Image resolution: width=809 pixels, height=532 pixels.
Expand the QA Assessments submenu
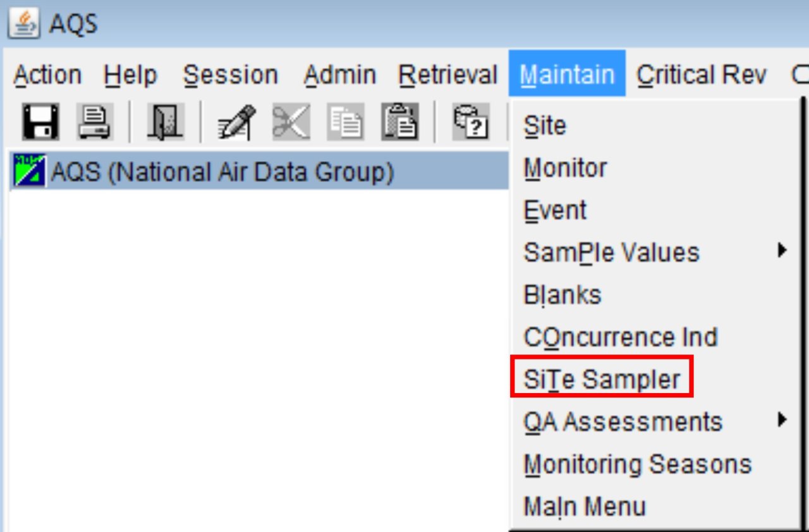(x=623, y=421)
